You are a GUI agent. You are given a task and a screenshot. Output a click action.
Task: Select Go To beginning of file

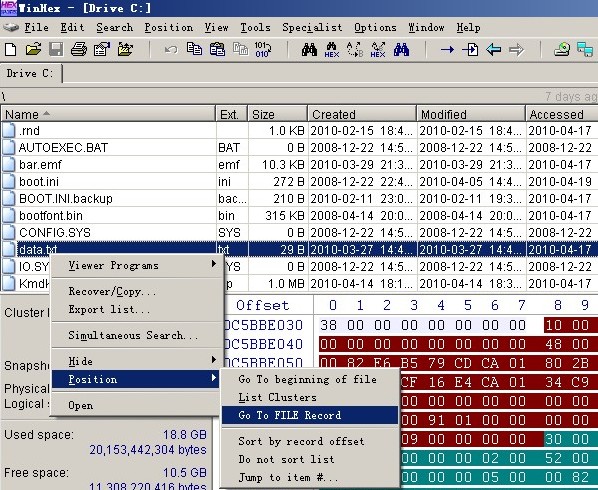pyautogui.click(x=310, y=379)
